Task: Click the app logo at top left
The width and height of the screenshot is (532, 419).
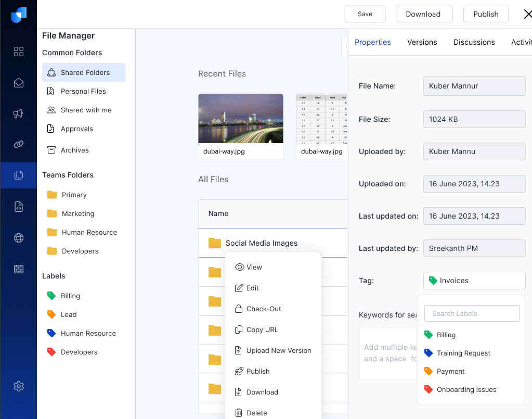Action: click(19, 15)
